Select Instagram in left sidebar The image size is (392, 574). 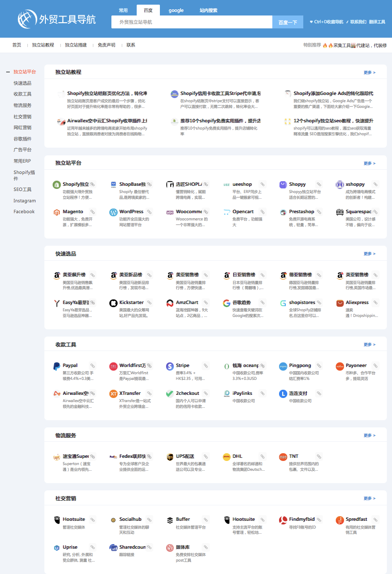25,201
